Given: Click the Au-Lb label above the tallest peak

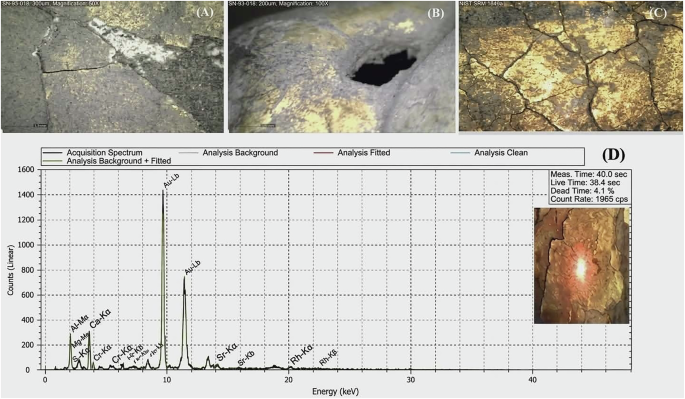Looking at the screenshot, I should click(171, 180).
